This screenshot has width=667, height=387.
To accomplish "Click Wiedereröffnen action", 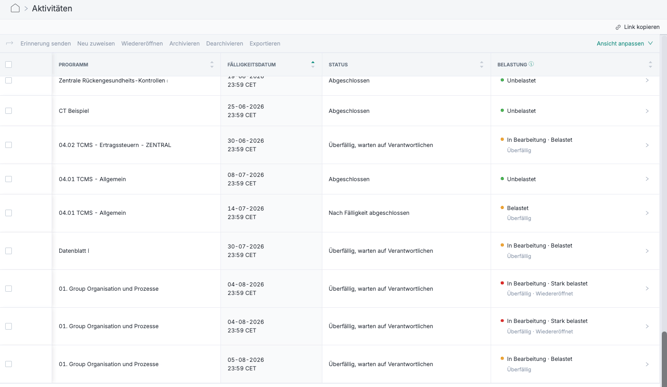I will click(x=142, y=43).
